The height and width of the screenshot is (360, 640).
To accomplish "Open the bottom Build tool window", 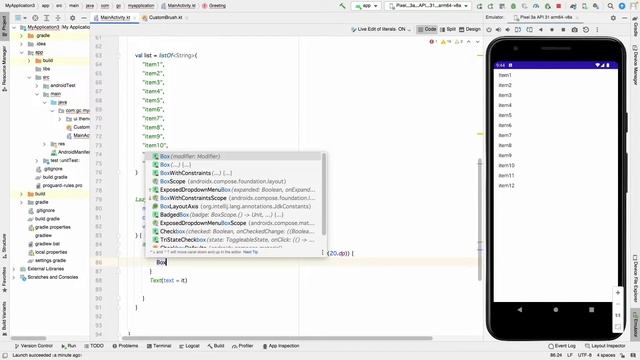I will (216, 346).
